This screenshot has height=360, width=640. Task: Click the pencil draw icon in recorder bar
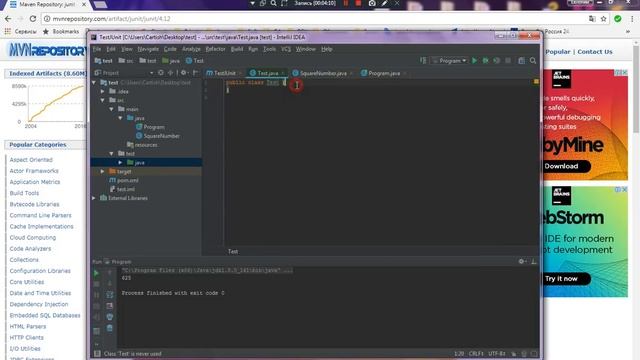point(384,3)
